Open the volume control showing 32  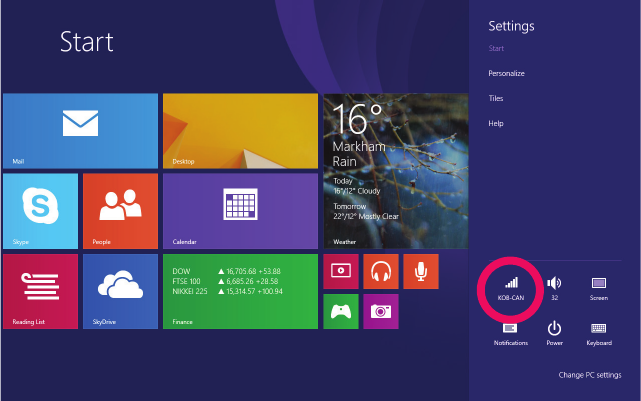click(x=554, y=289)
